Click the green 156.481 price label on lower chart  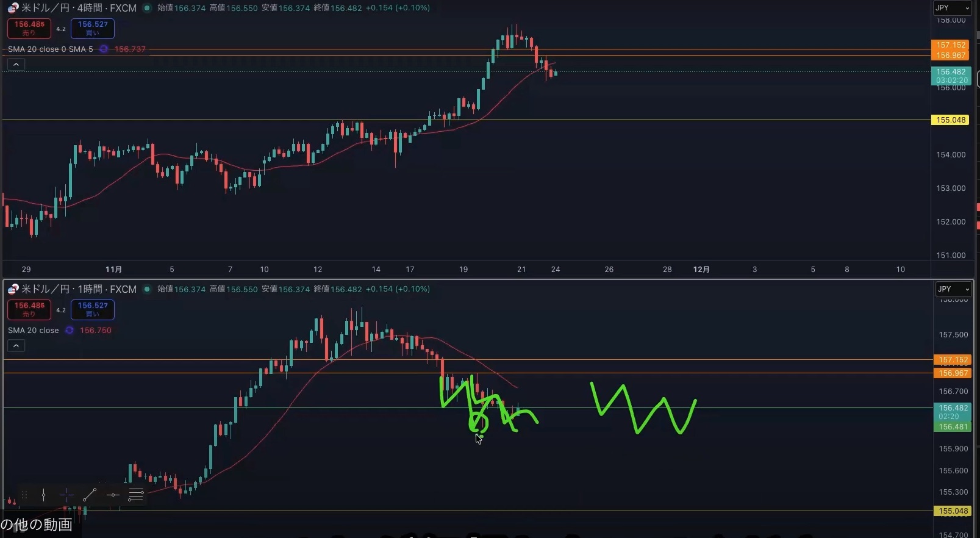[x=953, y=427]
